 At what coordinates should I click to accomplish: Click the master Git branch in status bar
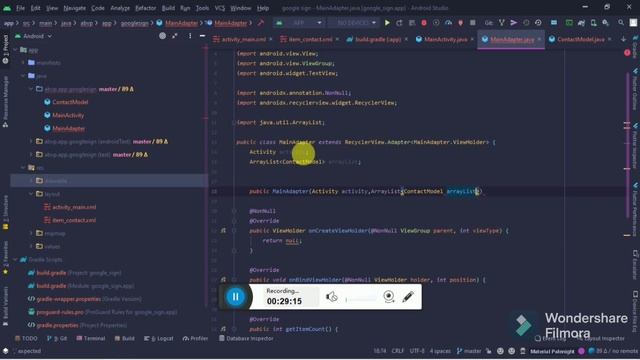pyautogui.click(x=469, y=351)
